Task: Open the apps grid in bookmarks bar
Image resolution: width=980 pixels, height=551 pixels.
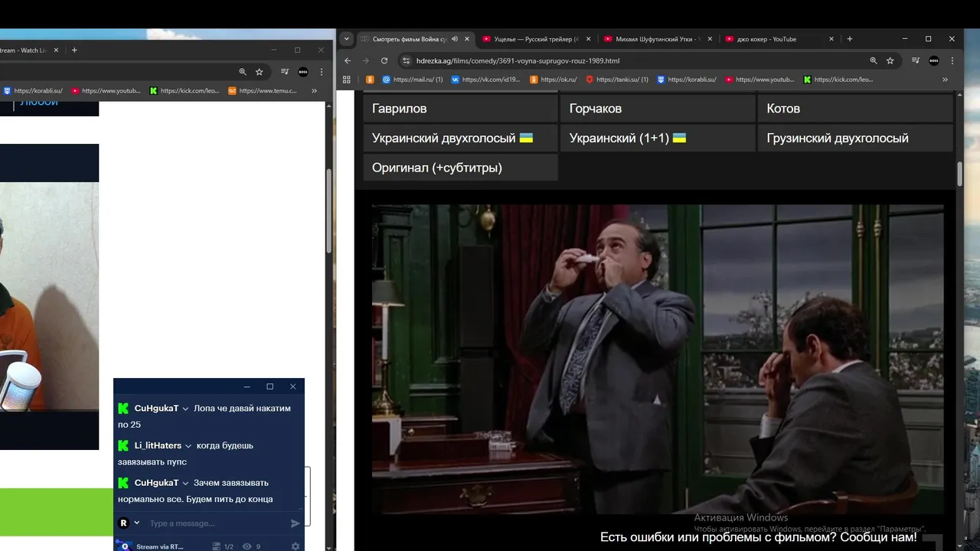Action: 347,79
